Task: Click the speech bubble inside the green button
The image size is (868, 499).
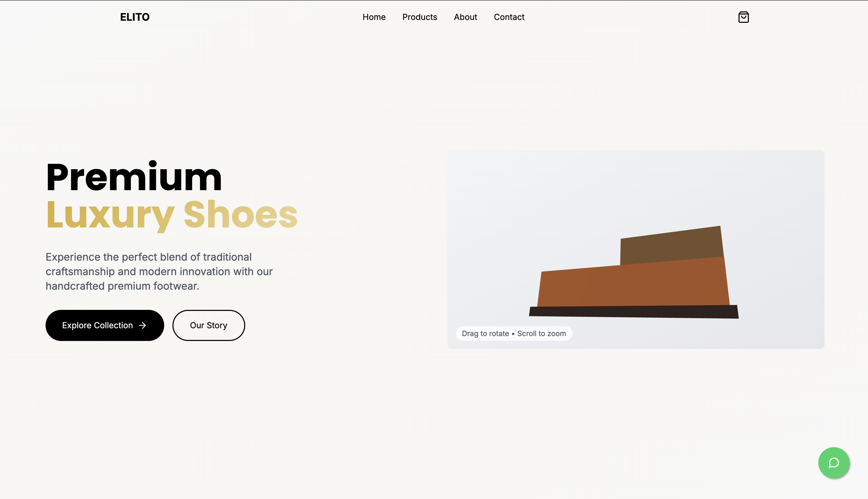Action: click(x=834, y=463)
